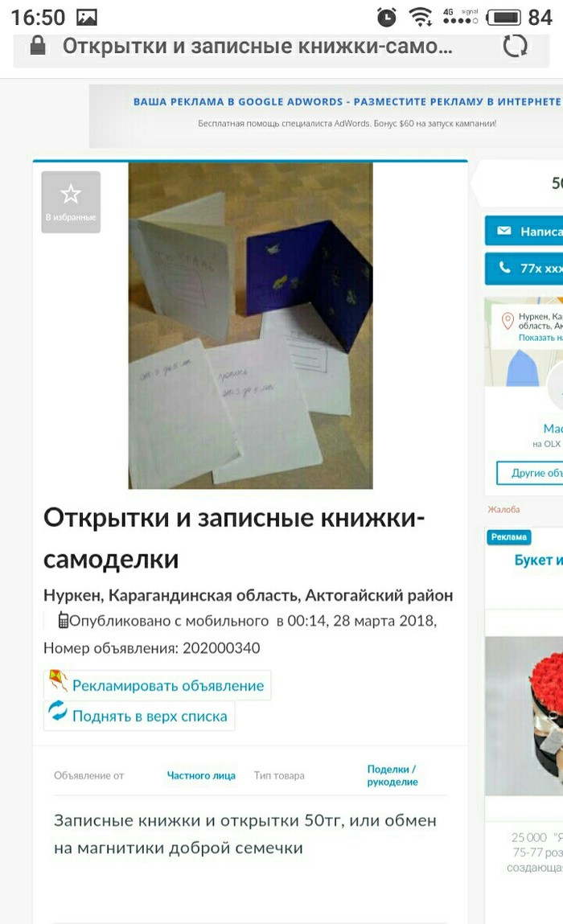563x924 pixels.
Task: Tap the page title address bar
Action: tap(257, 46)
